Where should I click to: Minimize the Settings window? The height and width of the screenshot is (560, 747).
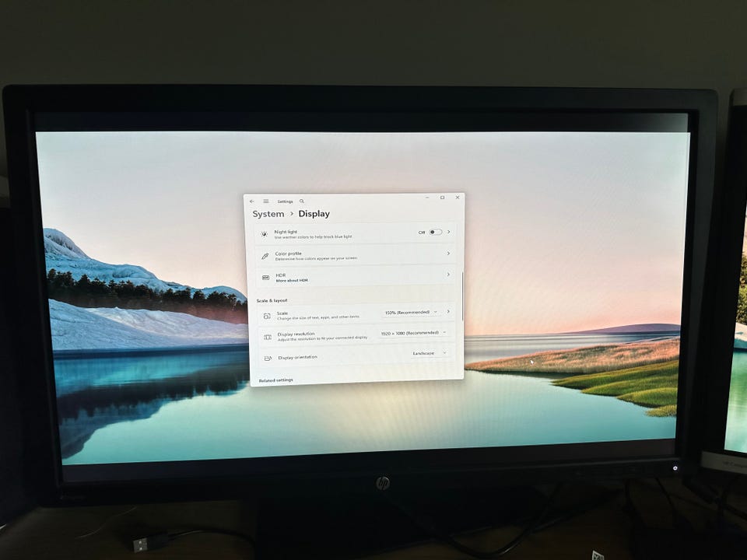coord(427,197)
